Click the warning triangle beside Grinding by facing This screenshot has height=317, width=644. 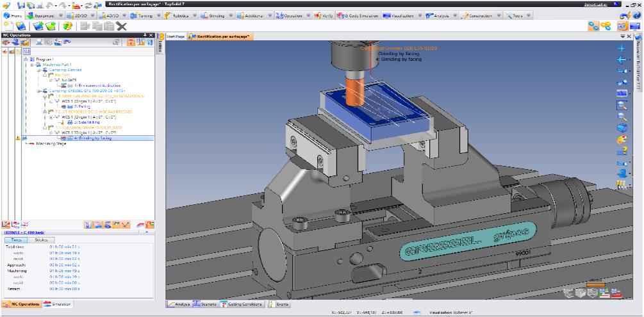click(18, 138)
